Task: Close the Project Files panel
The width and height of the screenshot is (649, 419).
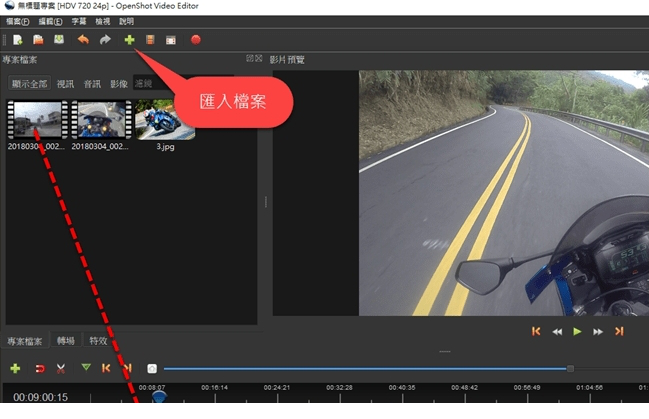Action: coord(259,58)
